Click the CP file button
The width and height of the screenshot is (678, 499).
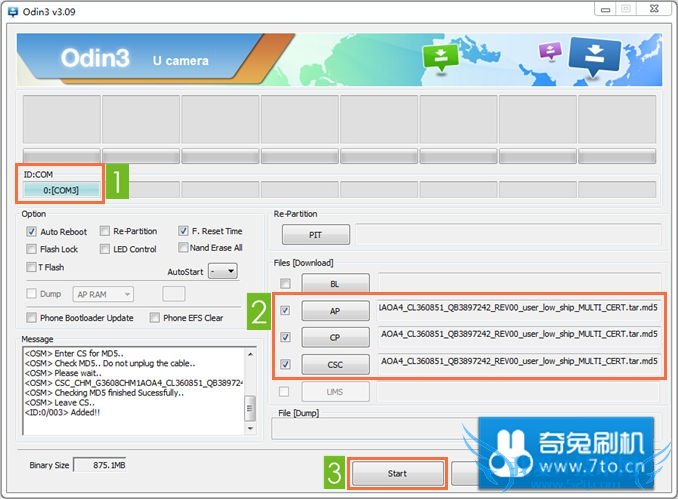pyautogui.click(x=336, y=337)
